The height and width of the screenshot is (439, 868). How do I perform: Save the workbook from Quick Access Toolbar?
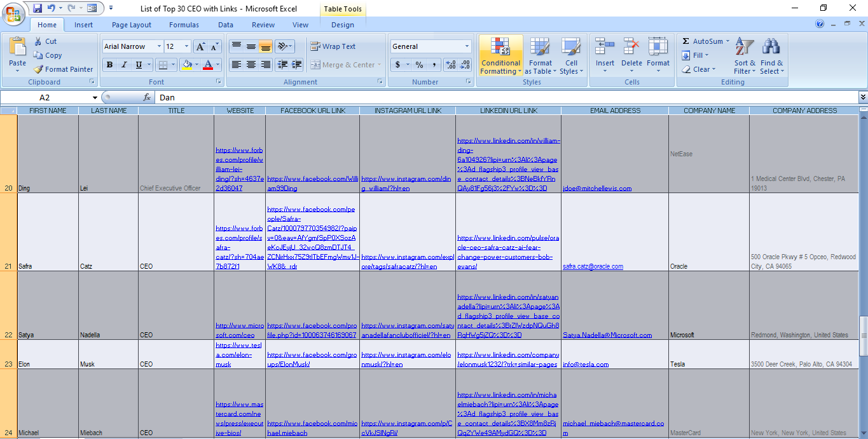pyautogui.click(x=38, y=8)
